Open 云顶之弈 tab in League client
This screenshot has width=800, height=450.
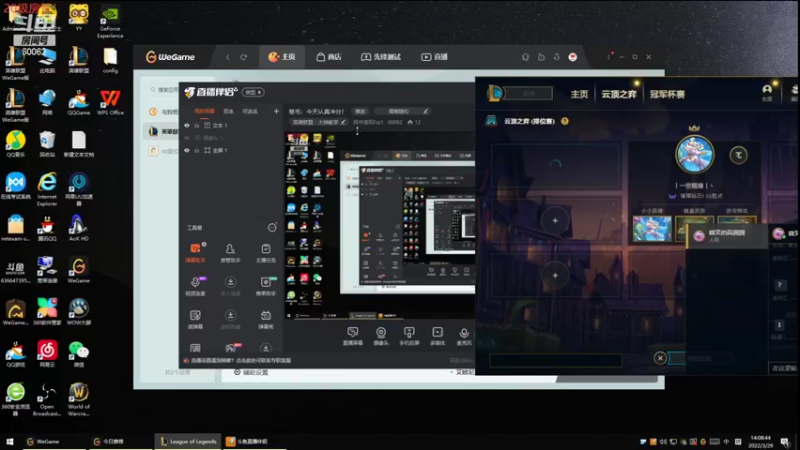(618, 94)
